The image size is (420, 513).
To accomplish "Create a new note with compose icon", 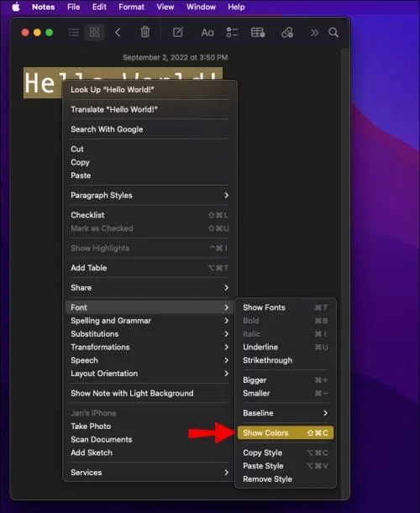I will coord(178,32).
